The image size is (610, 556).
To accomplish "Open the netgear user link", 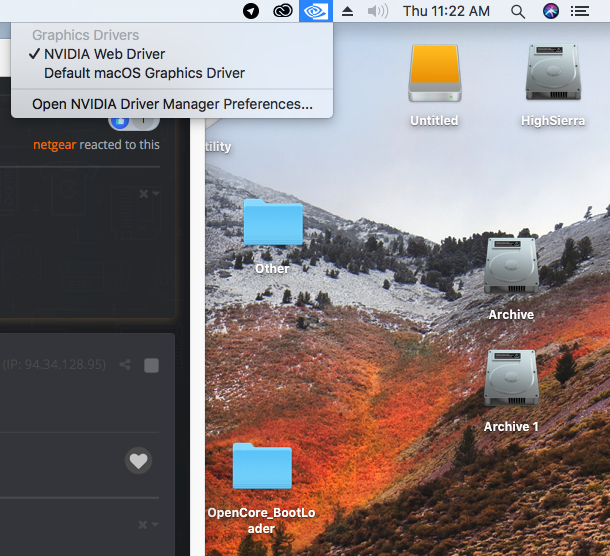I will point(54,145).
